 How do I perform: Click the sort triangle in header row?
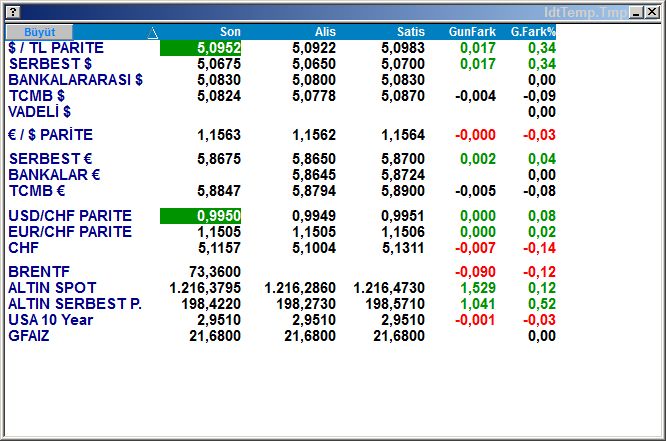pyautogui.click(x=152, y=33)
